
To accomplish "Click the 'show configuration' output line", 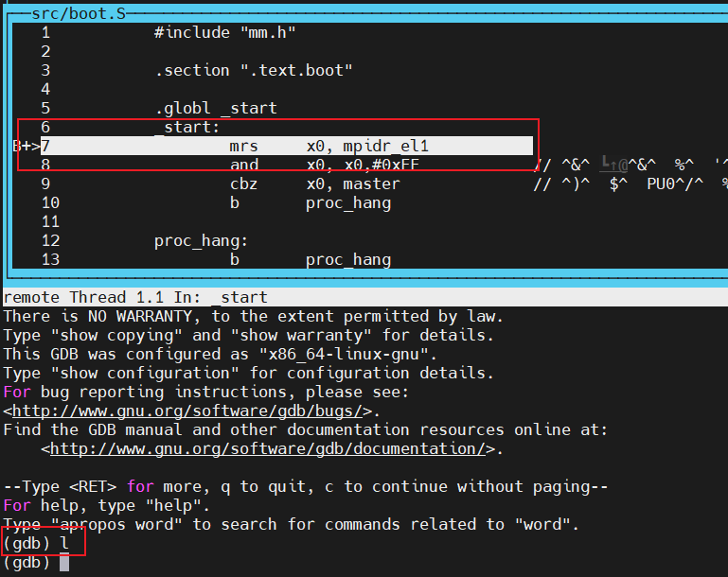I will tap(248, 374).
